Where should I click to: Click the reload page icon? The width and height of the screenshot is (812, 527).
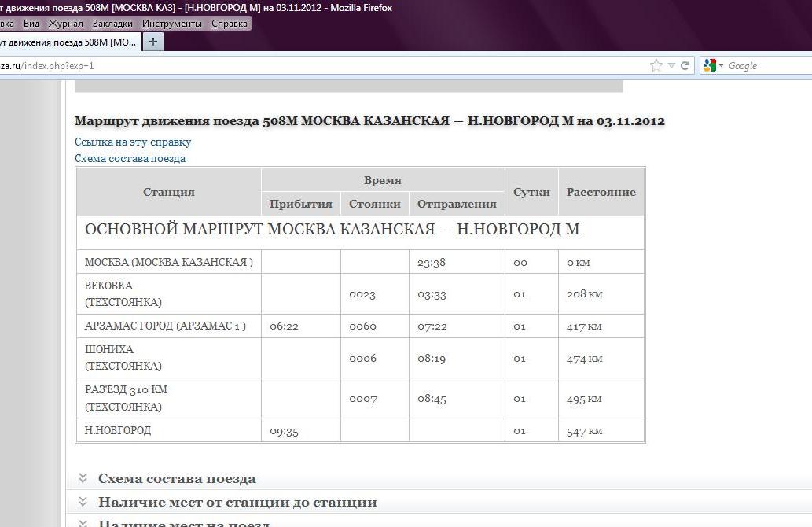[685, 66]
